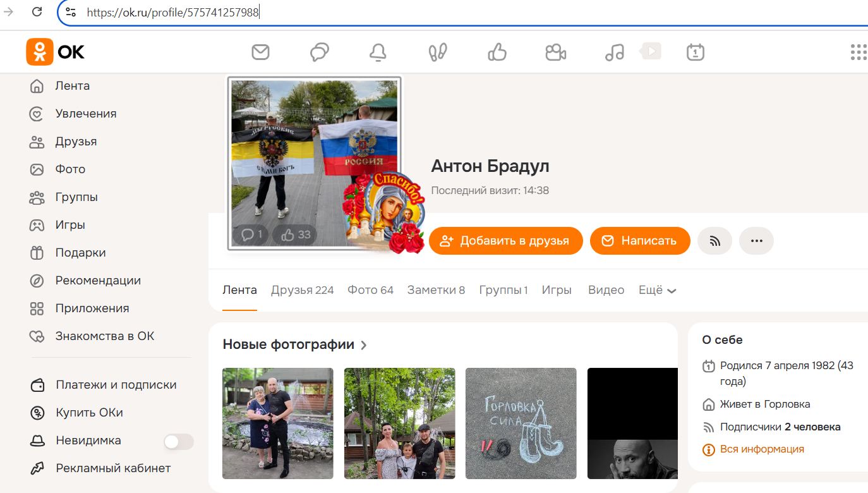Open the black-and-white portrait photo
The height and width of the screenshot is (493, 868).
tap(632, 423)
